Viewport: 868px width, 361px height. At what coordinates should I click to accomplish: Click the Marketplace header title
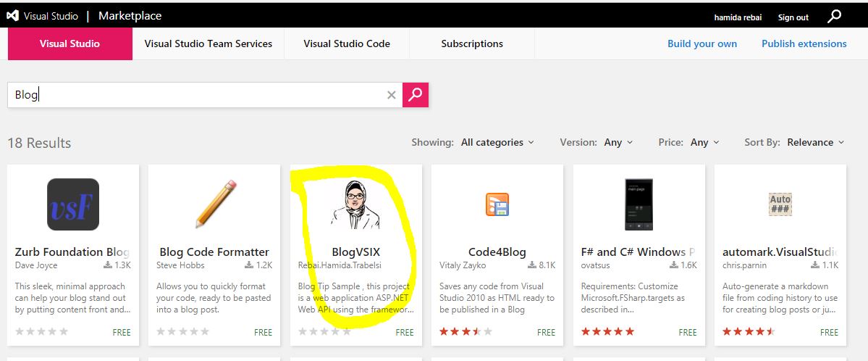tap(130, 16)
